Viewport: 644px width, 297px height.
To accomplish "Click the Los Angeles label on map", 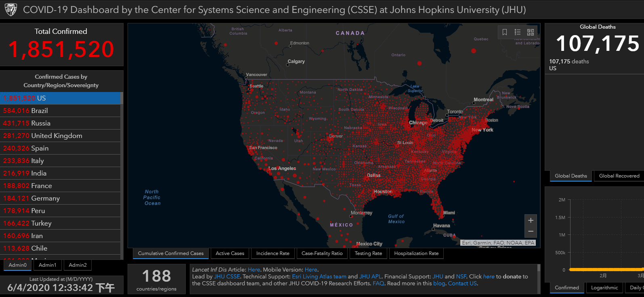I will pyautogui.click(x=282, y=168).
